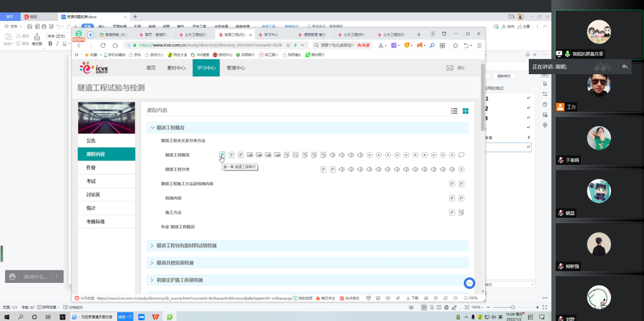Open discussion bubble icon in 隧道工程概况 row
644x321 pixels.
pyautogui.click(x=461, y=155)
